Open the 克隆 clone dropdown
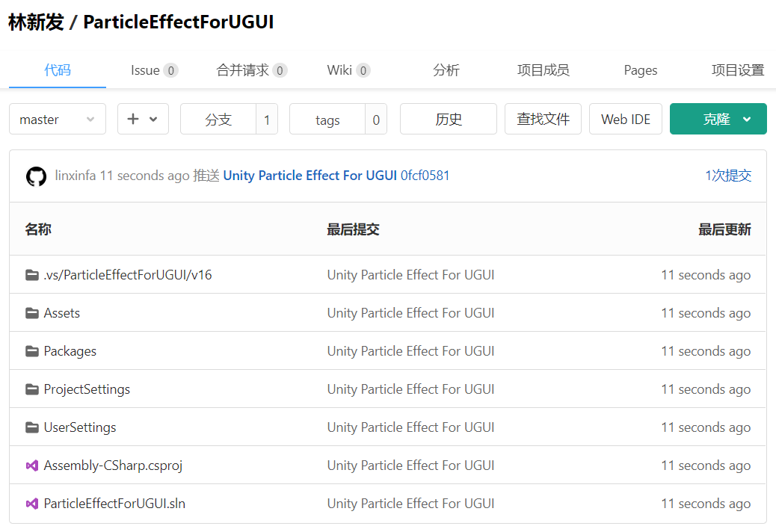The image size is (776, 532). click(718, 119)
